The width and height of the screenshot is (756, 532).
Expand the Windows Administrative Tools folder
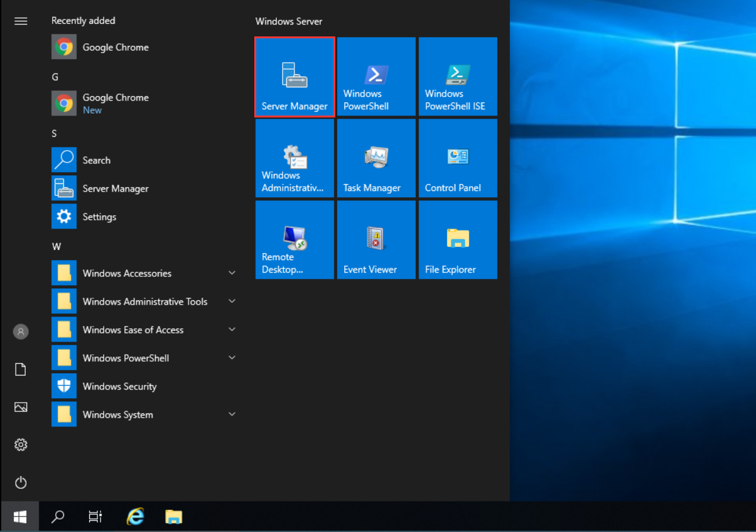point(144,301)
